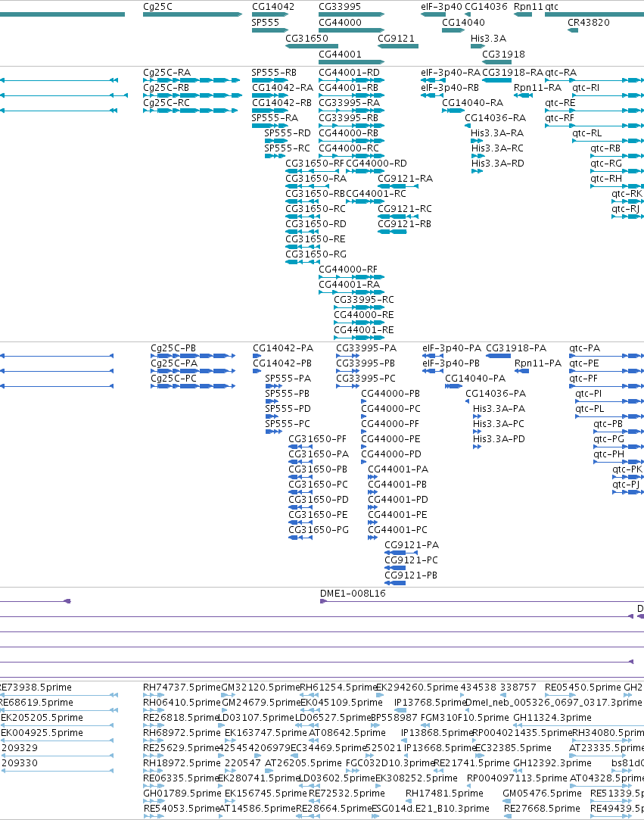Select transcript CG31650-RG
This screenshot has width=644, height=820.
point(316,254)
